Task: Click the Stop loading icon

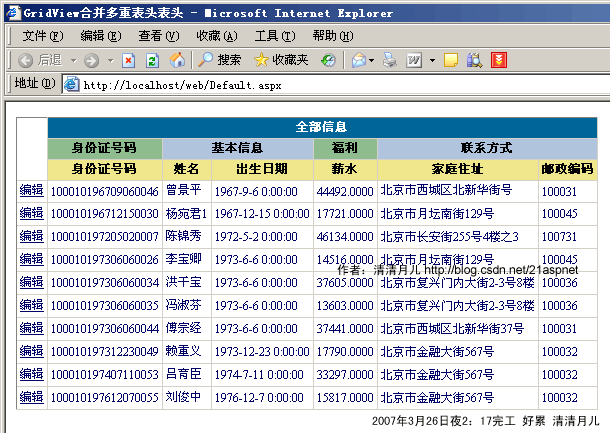Action: point(129,61)
